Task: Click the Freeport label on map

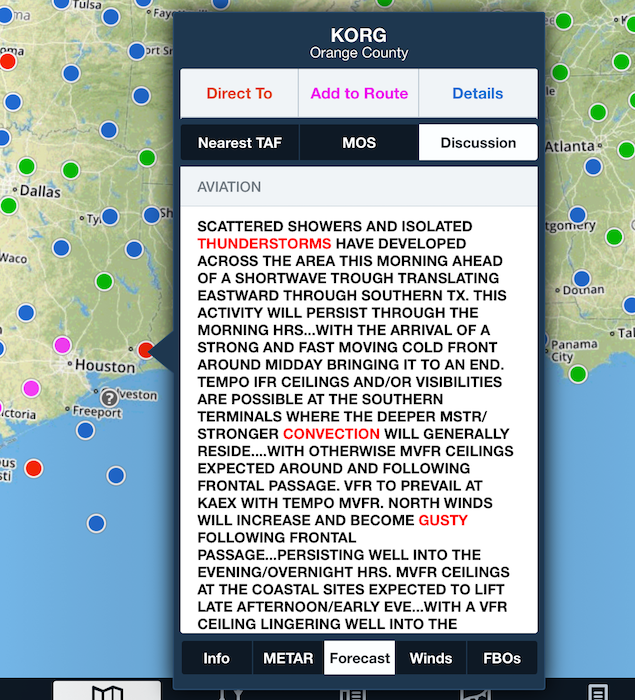Action: coord(97,412)
